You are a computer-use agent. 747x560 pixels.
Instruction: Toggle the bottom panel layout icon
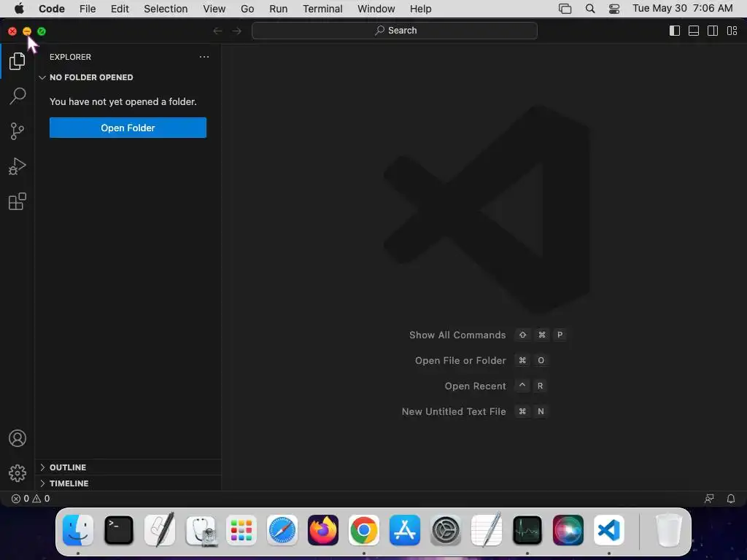(x=694, y=31)
